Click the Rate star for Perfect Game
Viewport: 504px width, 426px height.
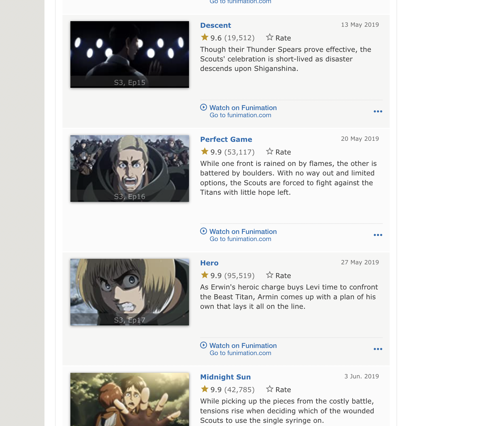(x=269, y=151)
